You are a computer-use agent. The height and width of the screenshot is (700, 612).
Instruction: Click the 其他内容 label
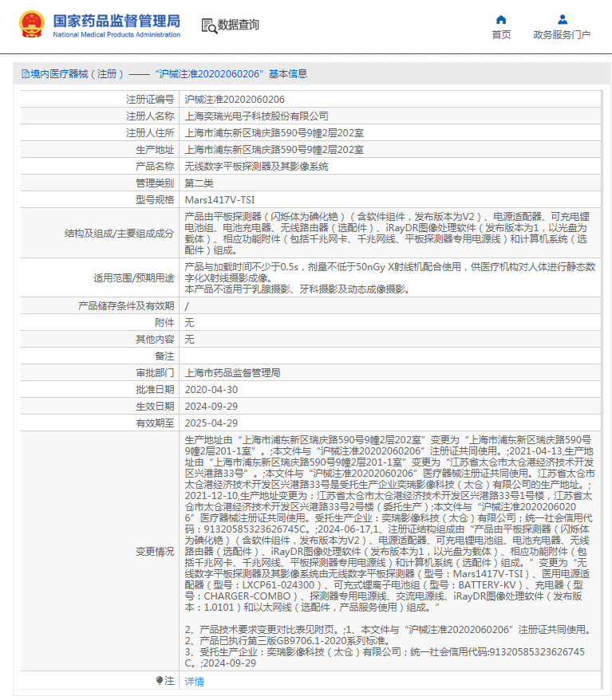click(155, 340)
